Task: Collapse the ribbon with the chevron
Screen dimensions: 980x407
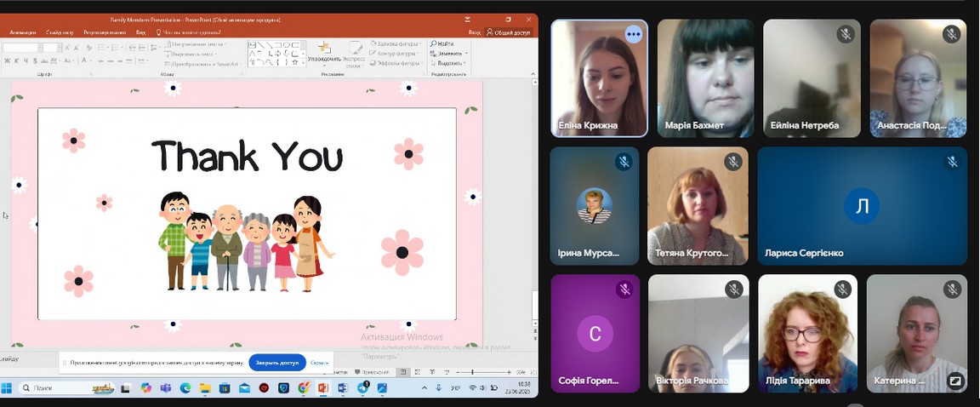Action: (x=533, y=74)
